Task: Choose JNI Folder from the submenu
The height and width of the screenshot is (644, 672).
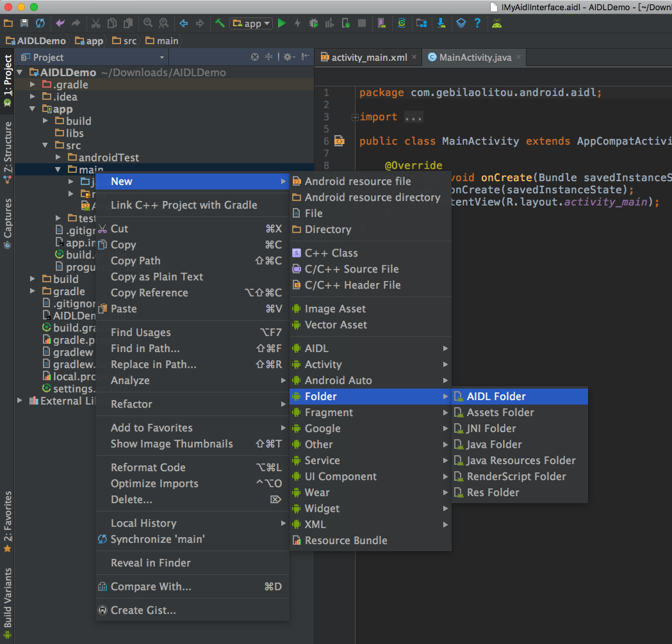Action: tap(520, 429)
